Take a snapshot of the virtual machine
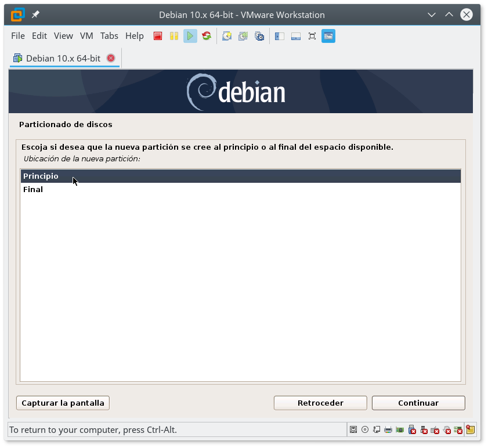 [x=227, y=36]
